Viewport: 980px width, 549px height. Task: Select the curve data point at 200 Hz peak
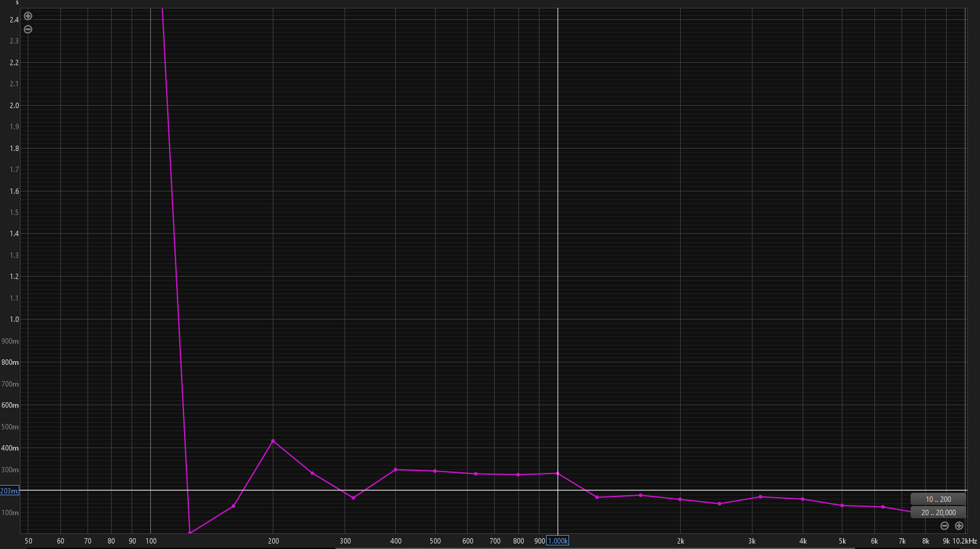tap(273, 441)
